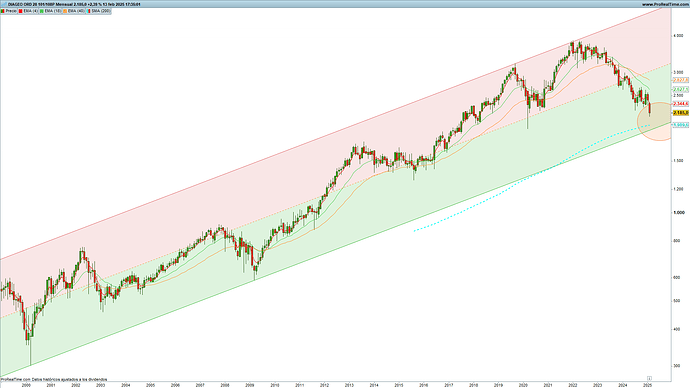Click the green EMA (18) legend square
The height and width of the screenshot is (388, 690).
point(42,11)
